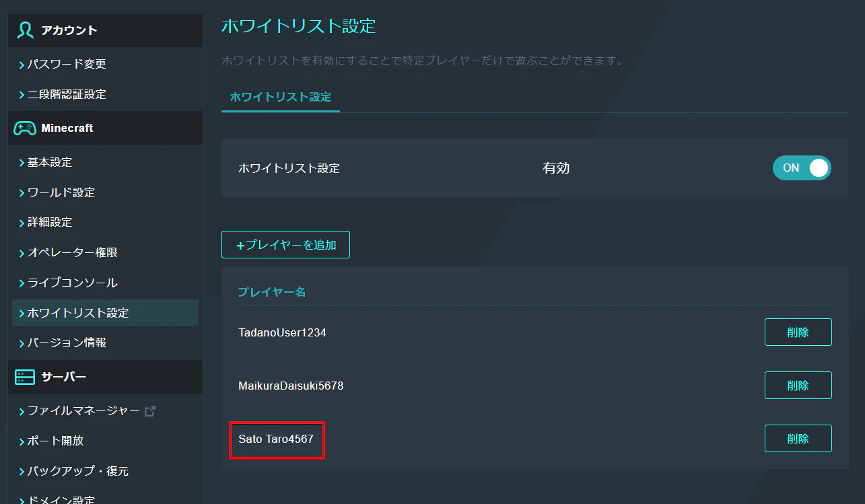Click chevron arrow beside ポート開放
This screenshot has width=865, height=504.
pos(22,441)
